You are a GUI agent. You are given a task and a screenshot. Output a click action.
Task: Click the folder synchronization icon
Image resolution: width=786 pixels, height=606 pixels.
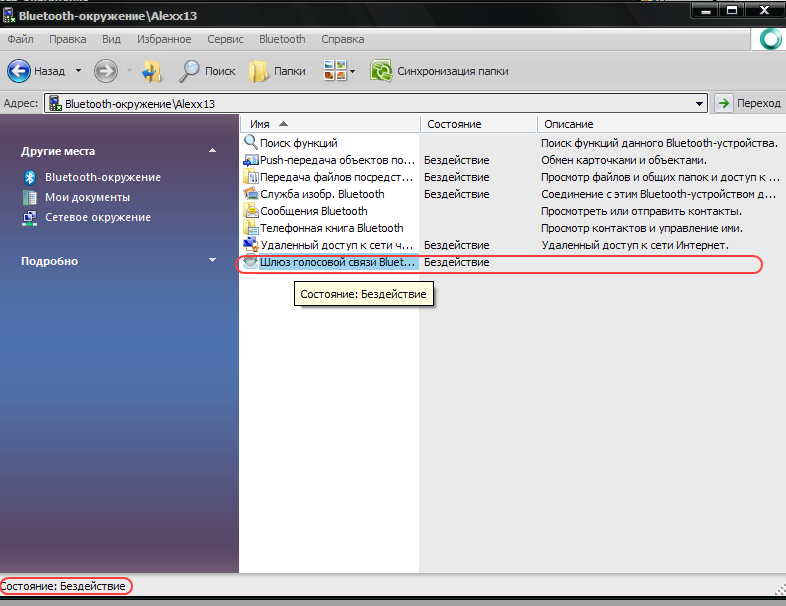click(381, 71)
